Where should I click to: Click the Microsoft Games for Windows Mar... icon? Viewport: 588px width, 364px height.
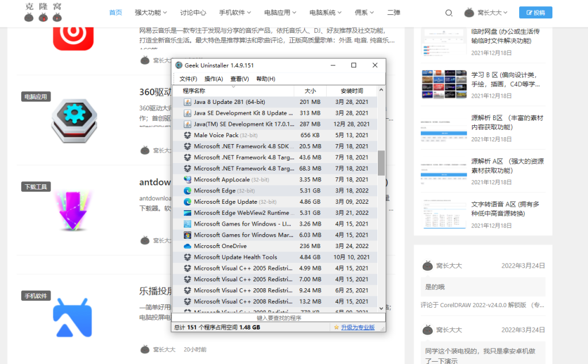[187, 235]
